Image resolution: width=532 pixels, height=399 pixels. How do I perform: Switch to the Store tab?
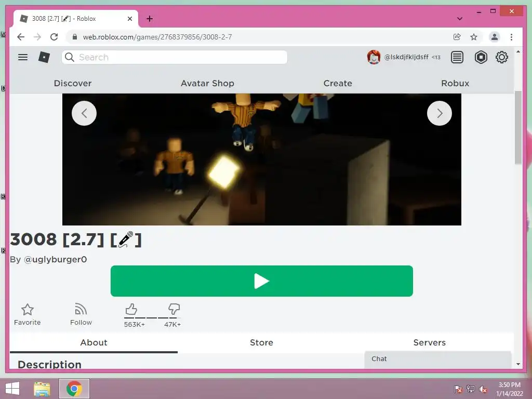click(x=262, y=342)
